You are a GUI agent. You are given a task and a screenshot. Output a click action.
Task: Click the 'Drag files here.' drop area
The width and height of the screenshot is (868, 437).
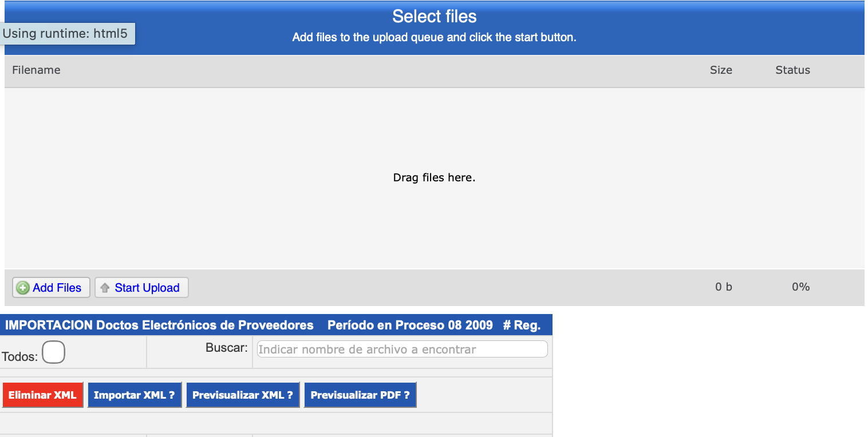coord(434,178)
